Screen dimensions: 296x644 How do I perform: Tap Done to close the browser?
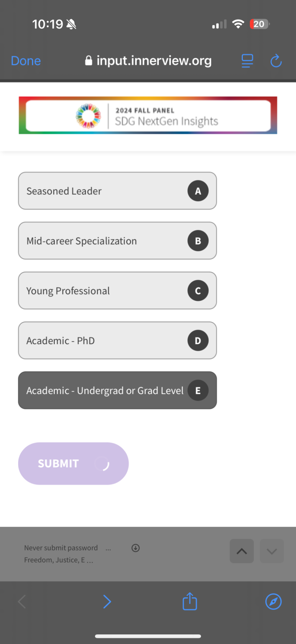(26, 61)
